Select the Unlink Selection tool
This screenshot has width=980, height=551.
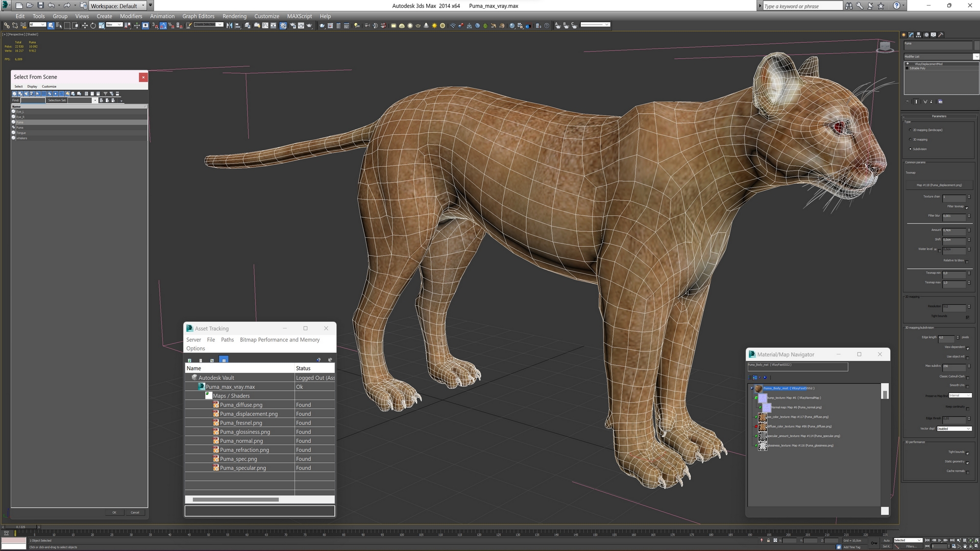click(x=15, y=25)
